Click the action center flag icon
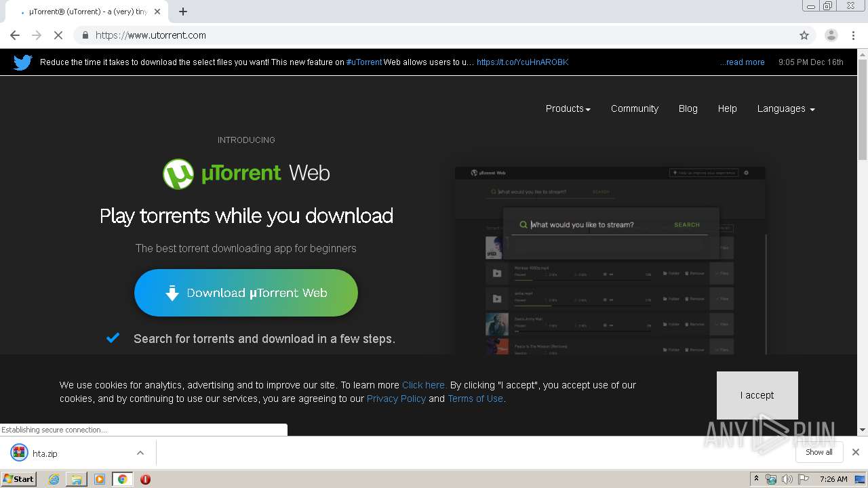The image size is (868, 488). click(804, 479)
